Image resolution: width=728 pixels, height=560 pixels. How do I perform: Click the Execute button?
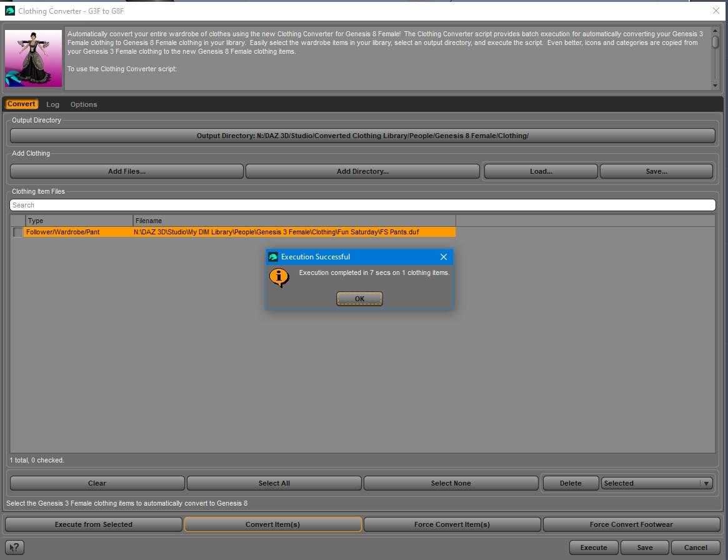(x=594, y=547)
